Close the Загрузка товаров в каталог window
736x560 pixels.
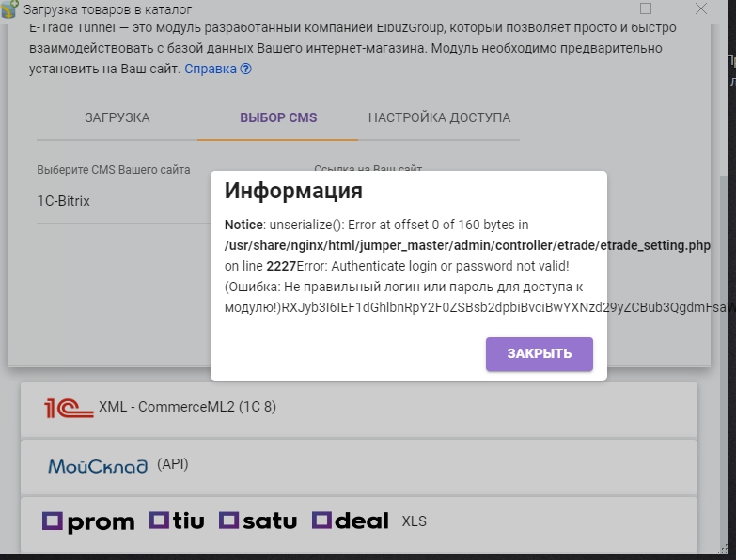point(701,8)
